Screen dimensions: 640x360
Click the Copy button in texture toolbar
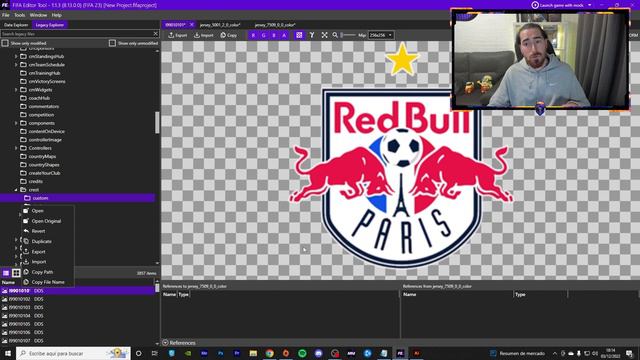click(x=229, y=35)
